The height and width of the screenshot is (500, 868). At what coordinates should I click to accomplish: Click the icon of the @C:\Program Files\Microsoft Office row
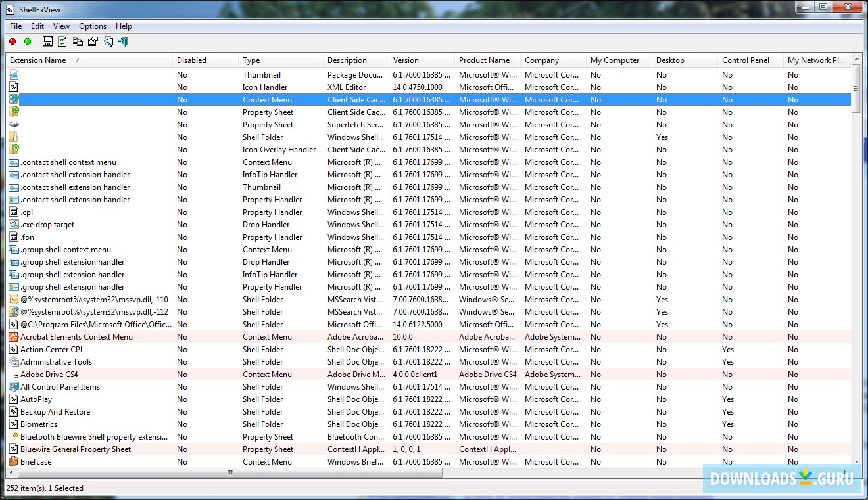click(x=13, y=325)
